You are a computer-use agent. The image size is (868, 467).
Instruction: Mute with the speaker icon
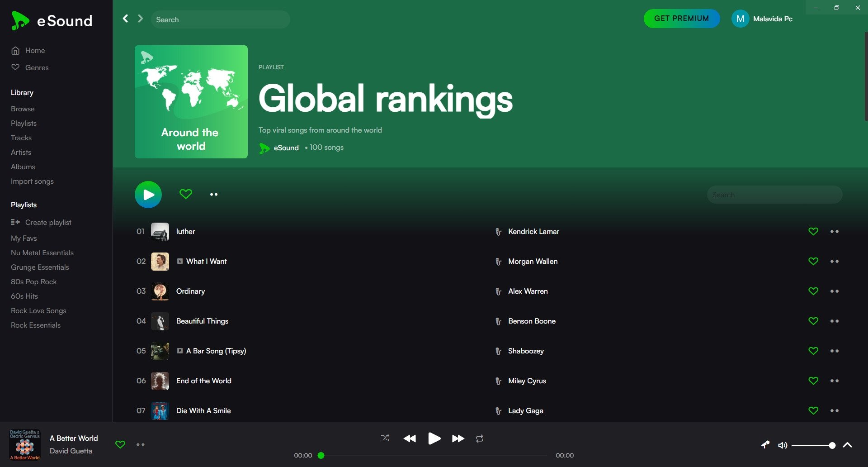[x=783, y=445]
